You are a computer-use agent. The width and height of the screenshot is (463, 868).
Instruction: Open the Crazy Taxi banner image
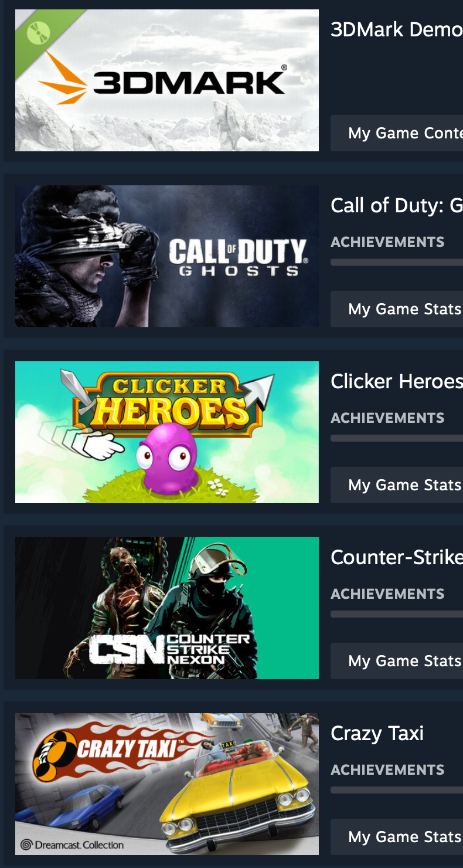tap(167, 784)
